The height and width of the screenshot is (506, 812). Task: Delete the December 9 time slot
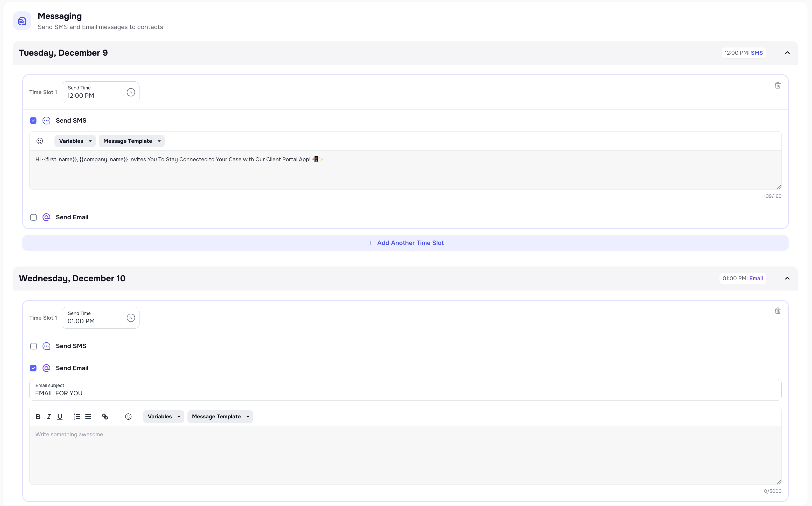778,85
